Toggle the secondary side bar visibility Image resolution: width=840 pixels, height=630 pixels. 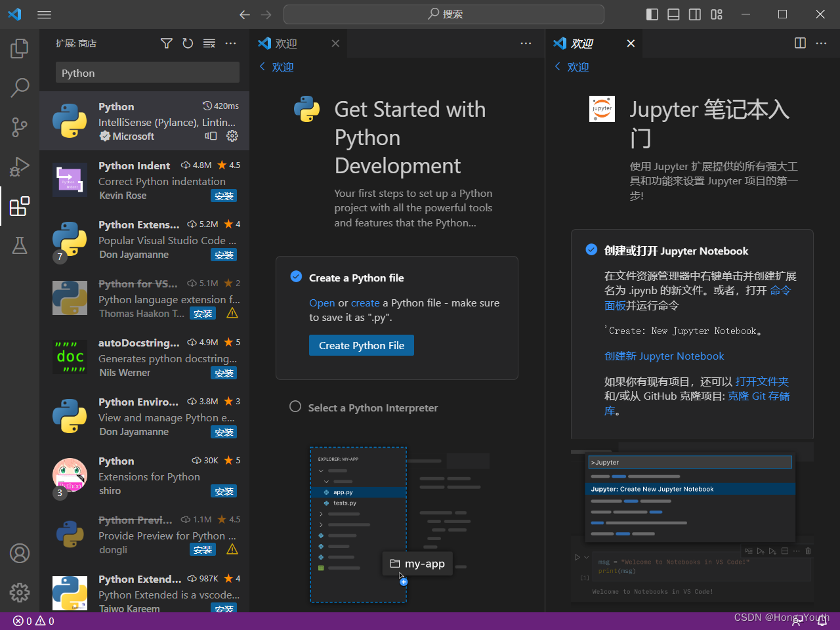(694, 14)
